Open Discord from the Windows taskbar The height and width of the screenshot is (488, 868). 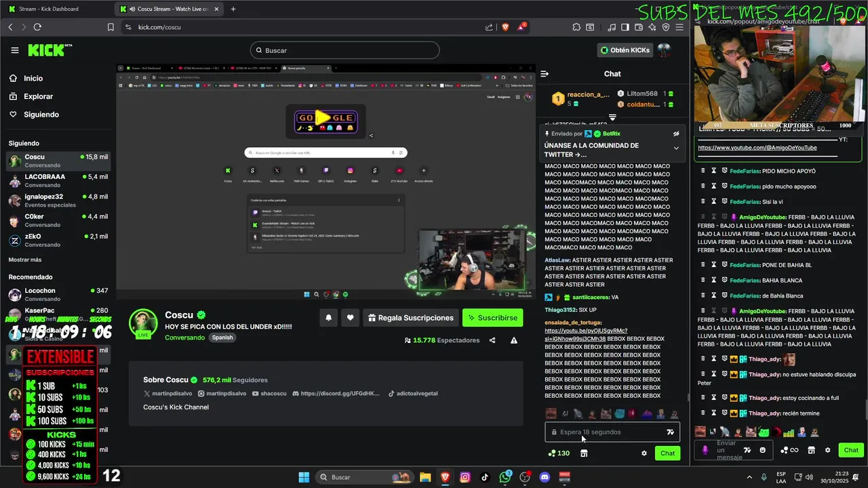[545, 477]
